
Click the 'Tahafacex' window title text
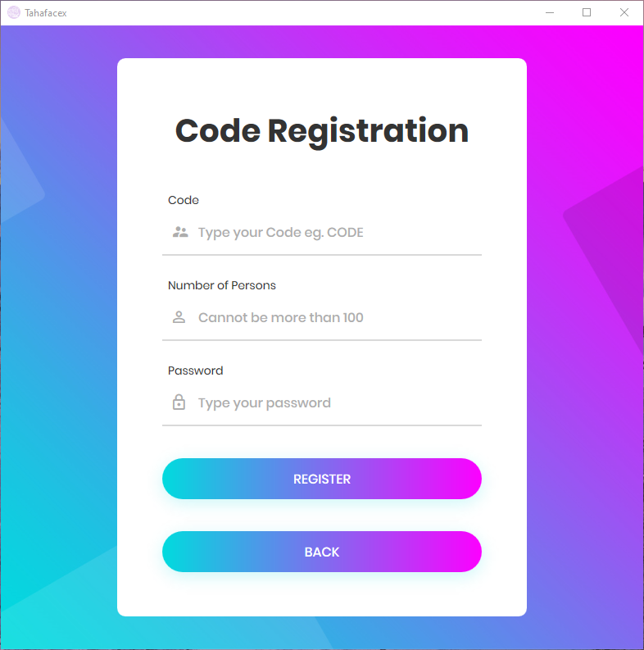pos(46,12)
